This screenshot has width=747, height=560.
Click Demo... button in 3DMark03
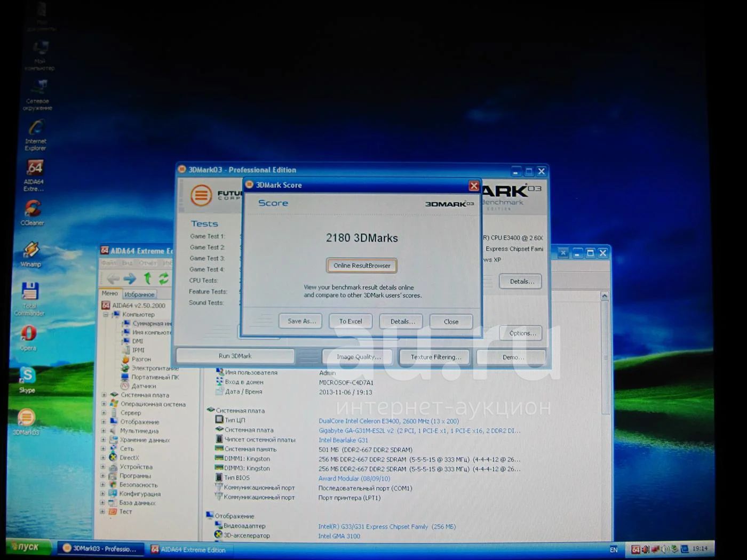click(x=512, y=357)
